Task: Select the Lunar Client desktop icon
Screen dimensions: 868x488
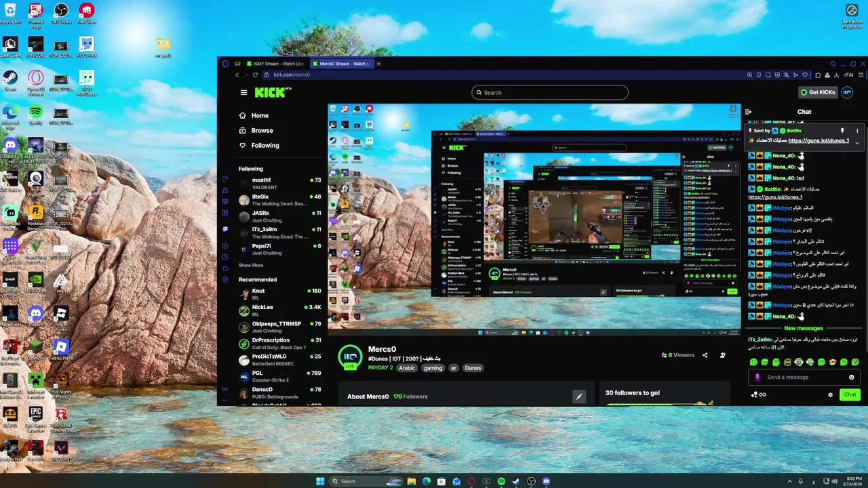Action: (x=10, y=47)
